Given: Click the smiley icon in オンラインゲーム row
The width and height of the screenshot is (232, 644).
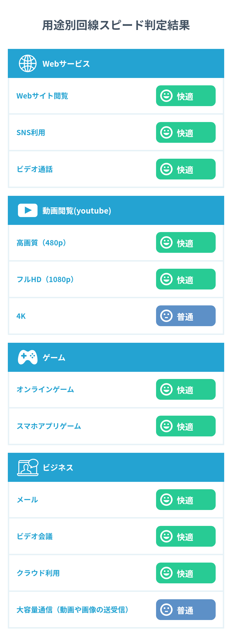Looking at the screenshot, I should 166,389.
